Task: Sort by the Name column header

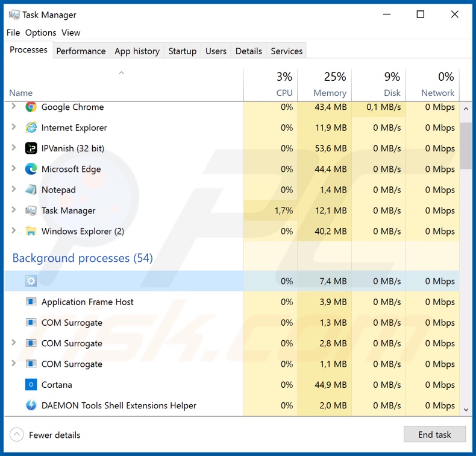Action: [x=124, y=85]
